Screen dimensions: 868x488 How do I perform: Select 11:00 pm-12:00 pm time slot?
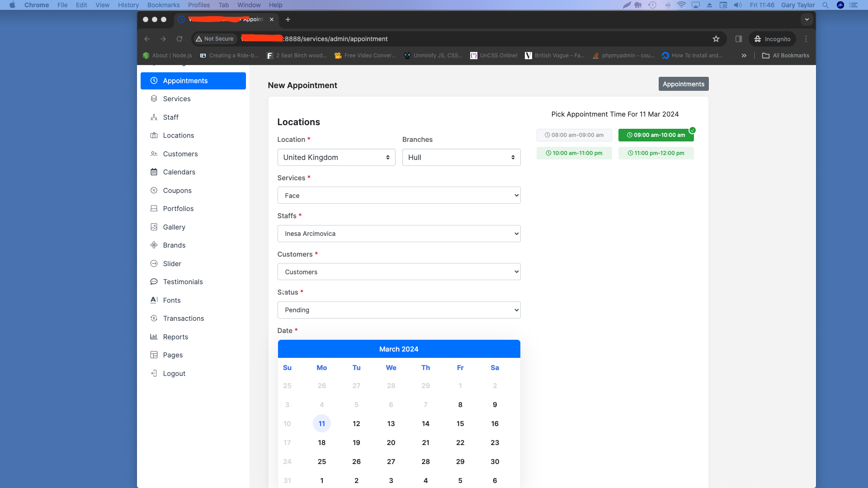pos(656,153)
